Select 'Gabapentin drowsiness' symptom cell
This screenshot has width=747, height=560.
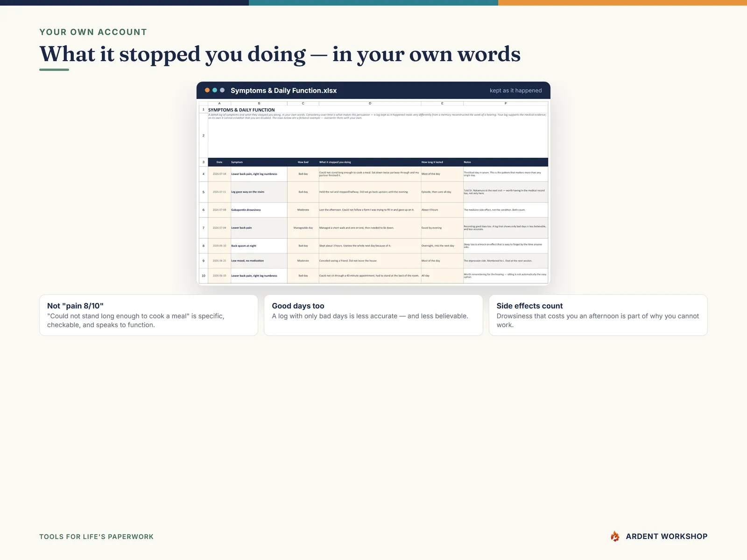pos(259,210)
